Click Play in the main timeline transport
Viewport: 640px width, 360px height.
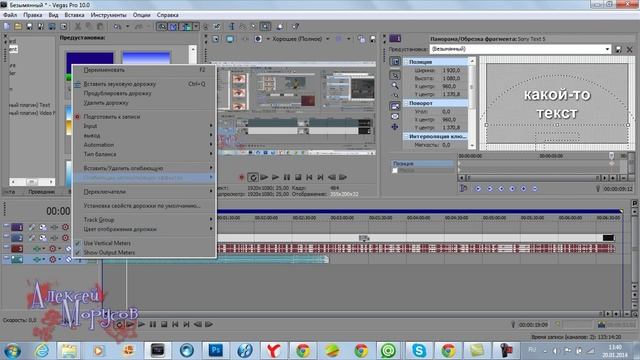click(x=141, y=324)
